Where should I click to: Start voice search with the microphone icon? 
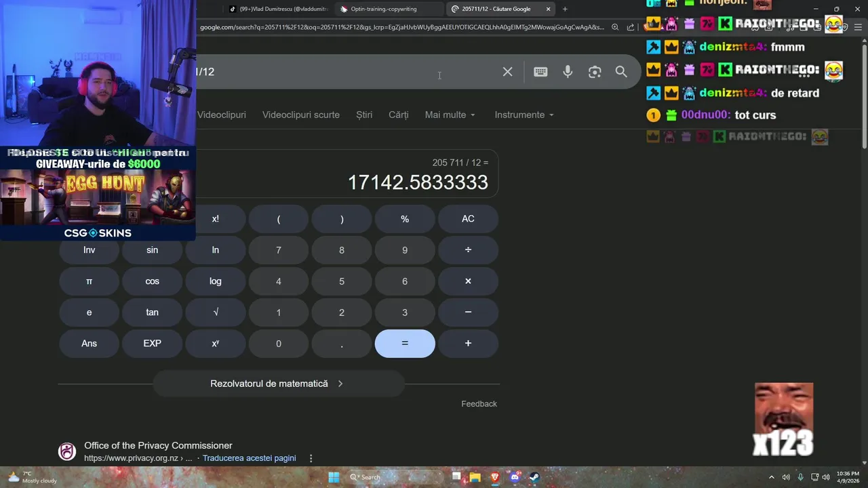pos(568,72)
